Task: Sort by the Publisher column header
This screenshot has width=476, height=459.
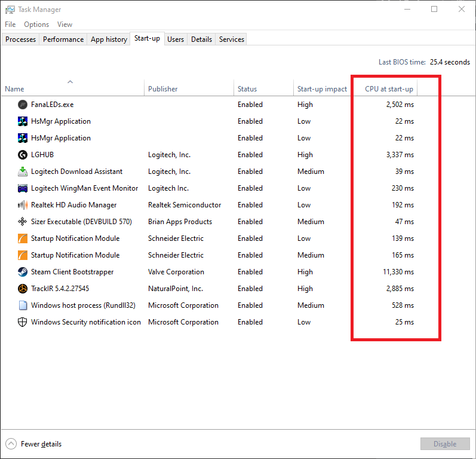Action: coord(189,87)
